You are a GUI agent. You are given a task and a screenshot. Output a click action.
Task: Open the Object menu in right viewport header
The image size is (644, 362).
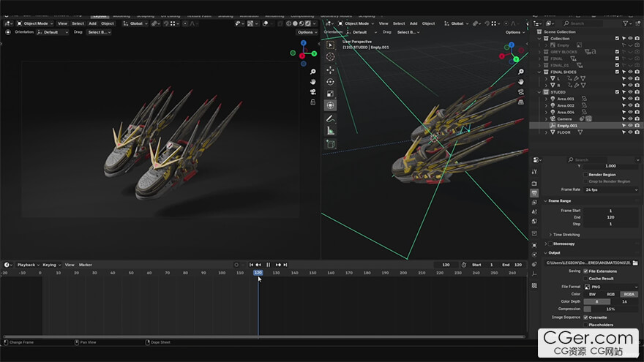(428, 23)
